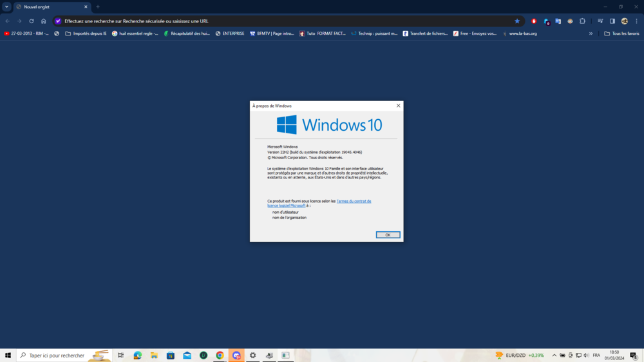Open the blue extension with 0 badge
644x362 pixels.
pyautogui.click(x=546, y=21)
